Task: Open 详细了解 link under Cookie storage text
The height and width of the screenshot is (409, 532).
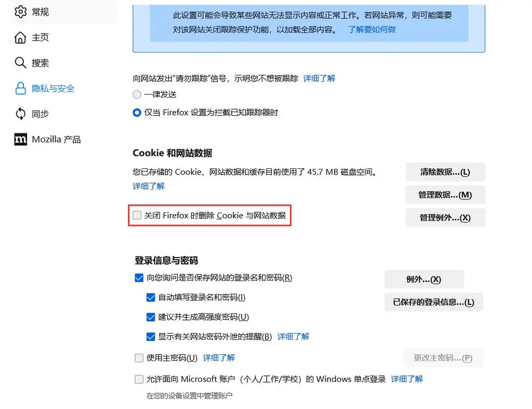Action: pos(149,186)
